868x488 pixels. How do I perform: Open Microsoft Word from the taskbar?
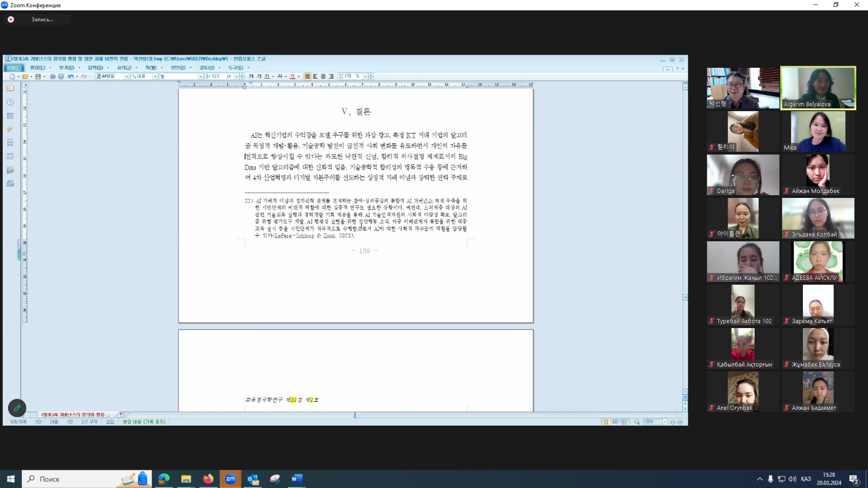point(297,479)
